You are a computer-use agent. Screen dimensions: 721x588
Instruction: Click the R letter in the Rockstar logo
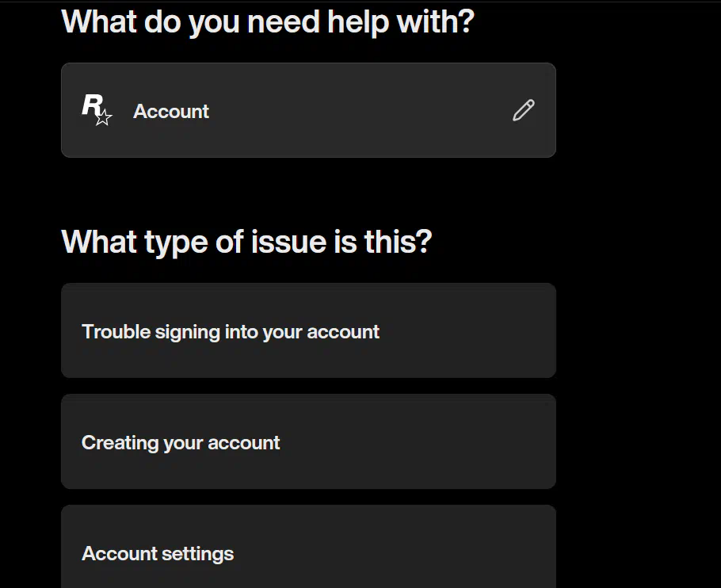click(92, 105)
